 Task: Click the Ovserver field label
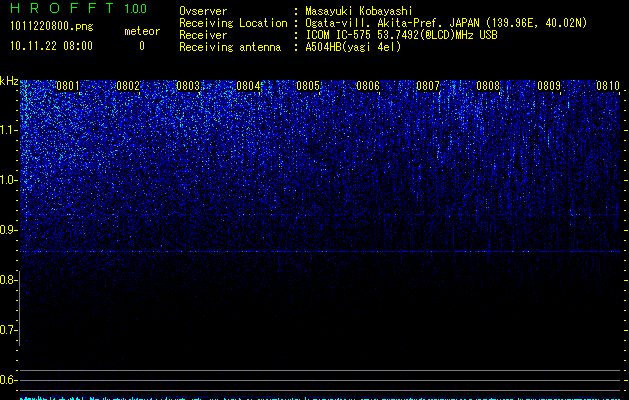203,11
